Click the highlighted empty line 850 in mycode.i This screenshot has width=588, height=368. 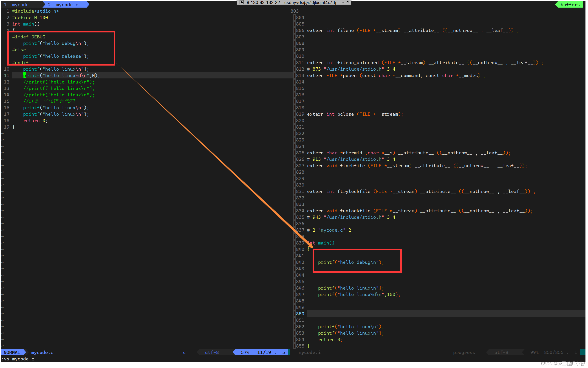446,314
